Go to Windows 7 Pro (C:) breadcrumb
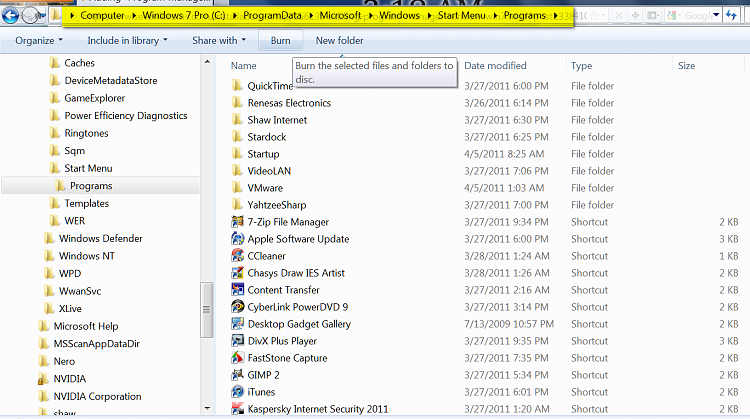This screenshot has height=419, width=750. click(x=184, y=16)
